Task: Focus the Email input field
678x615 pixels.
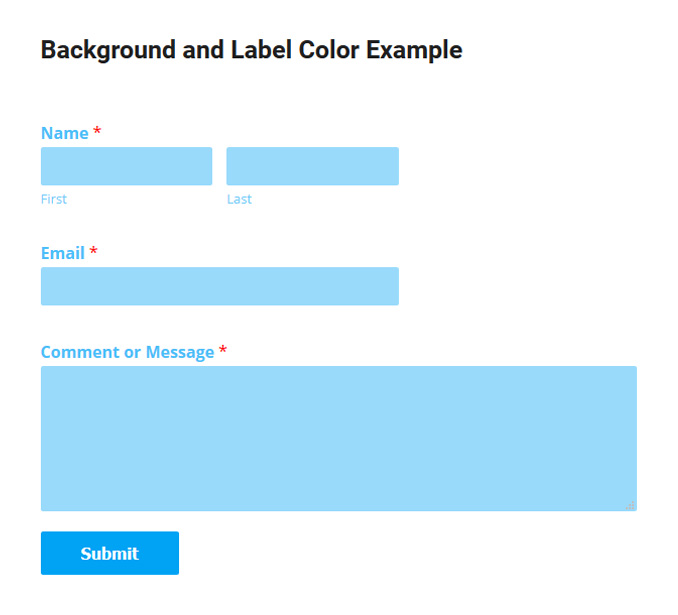Action: pos(219,286)
